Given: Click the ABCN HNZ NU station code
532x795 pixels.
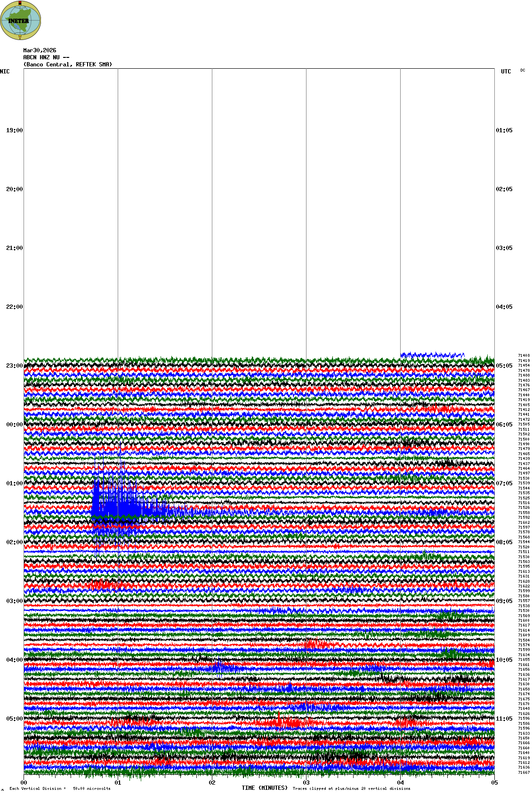Looking at the screenshot, I should 46,57.
